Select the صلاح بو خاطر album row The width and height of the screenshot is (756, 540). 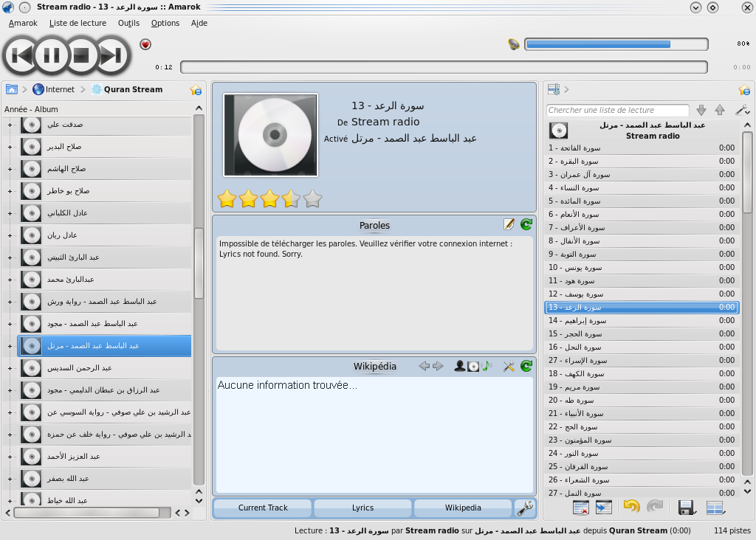tap(105, 191)
